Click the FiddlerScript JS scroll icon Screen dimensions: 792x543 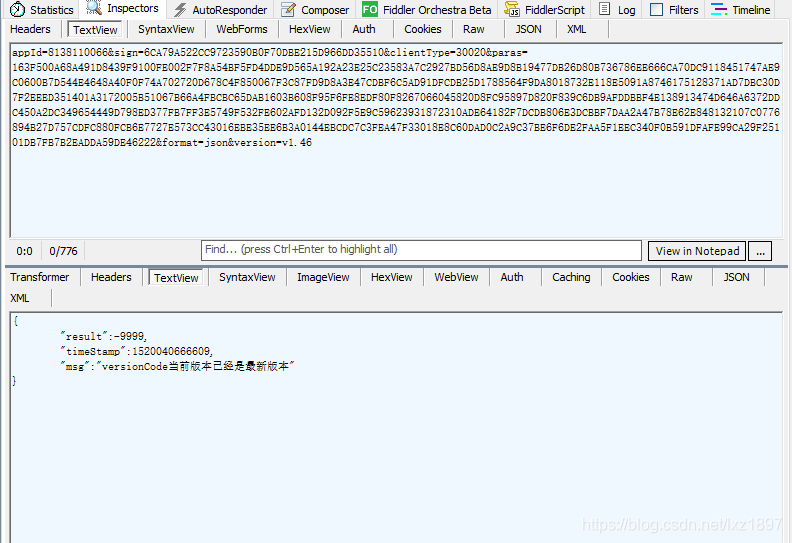(512, 9)
